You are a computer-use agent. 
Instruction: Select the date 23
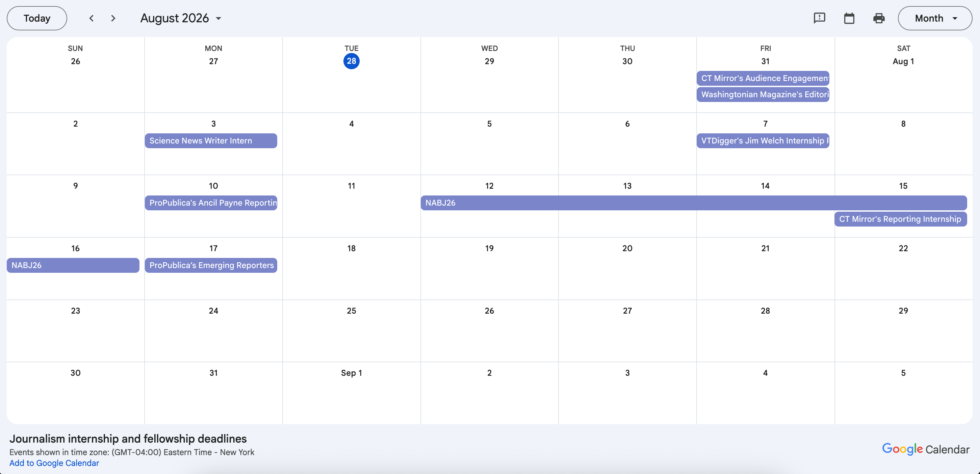click(75, 310)
